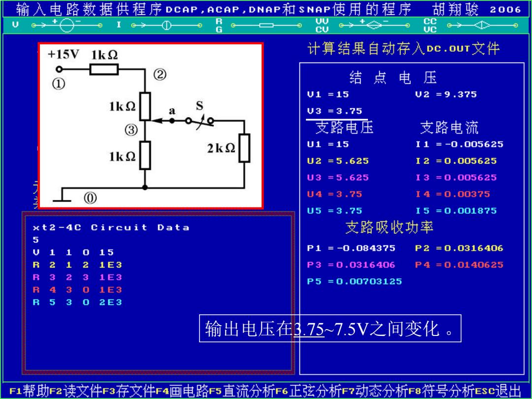Select the data row 'R 2 1 2 1E3'
The width and height of the screenshot is (532, 399).
77,265
